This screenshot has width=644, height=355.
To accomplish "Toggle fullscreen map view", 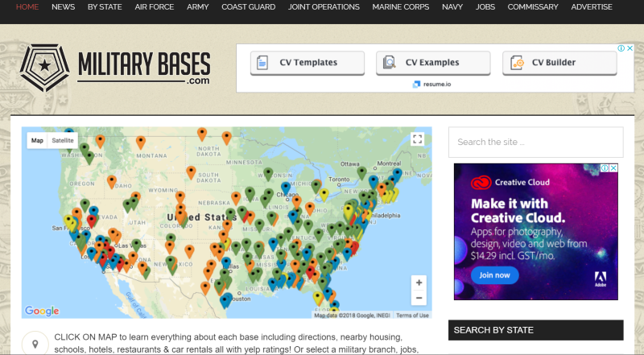I will click(417, 139).
